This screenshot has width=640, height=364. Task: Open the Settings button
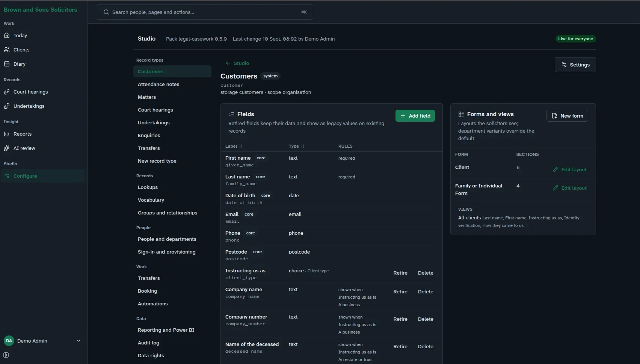pos(575,65)
